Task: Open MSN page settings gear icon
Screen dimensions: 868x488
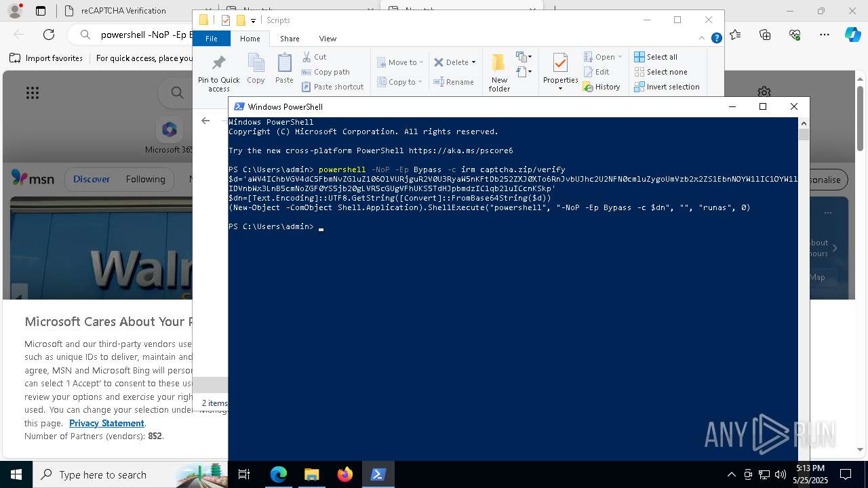Action: pyautogui.click(x=764, y=91)
